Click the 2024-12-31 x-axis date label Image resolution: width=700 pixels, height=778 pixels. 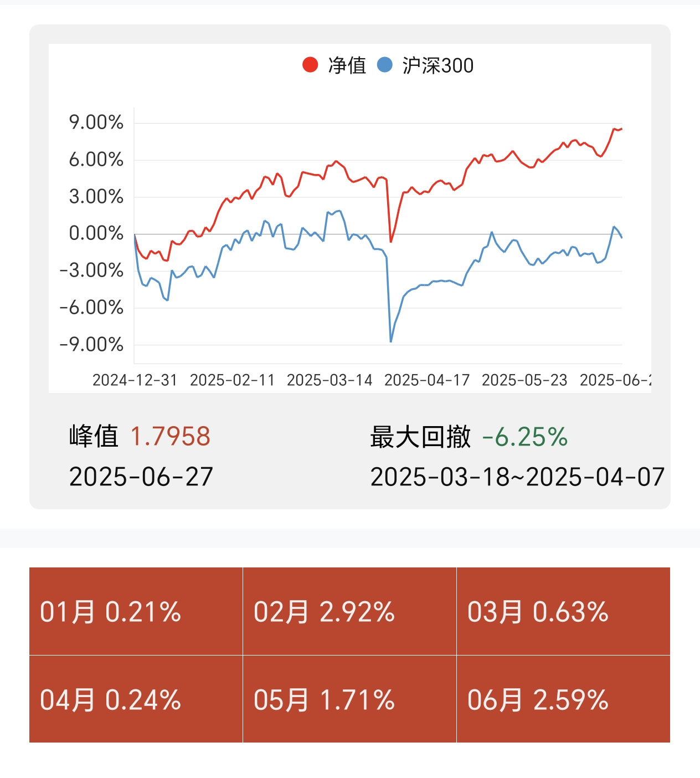135,380
